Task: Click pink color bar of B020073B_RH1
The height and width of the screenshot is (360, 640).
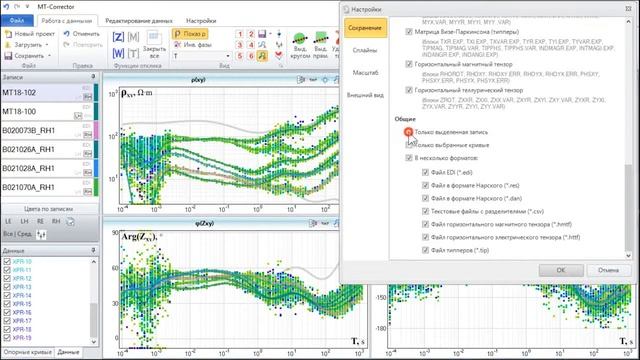Action: 96,130
